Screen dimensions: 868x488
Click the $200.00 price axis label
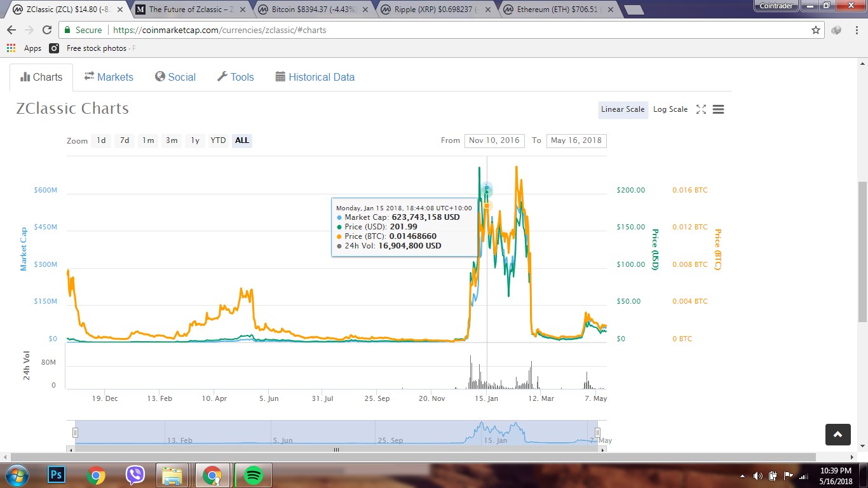(x=630, y=190)
